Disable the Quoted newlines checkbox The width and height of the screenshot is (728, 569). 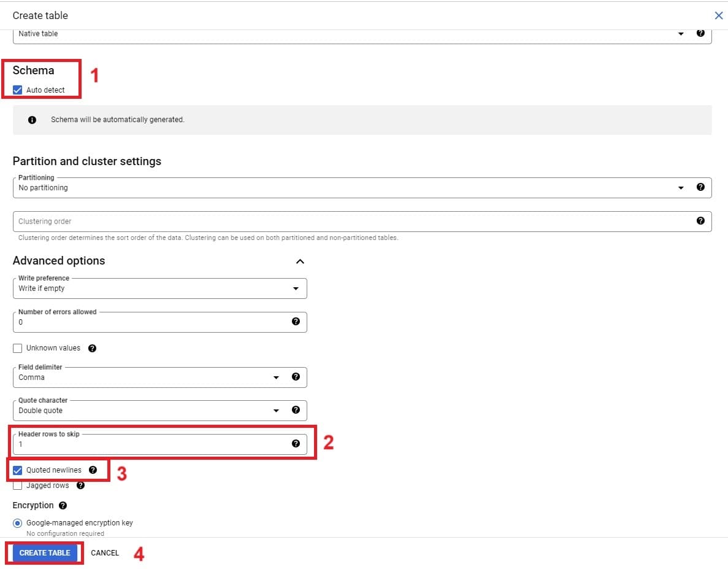point(18,471)
